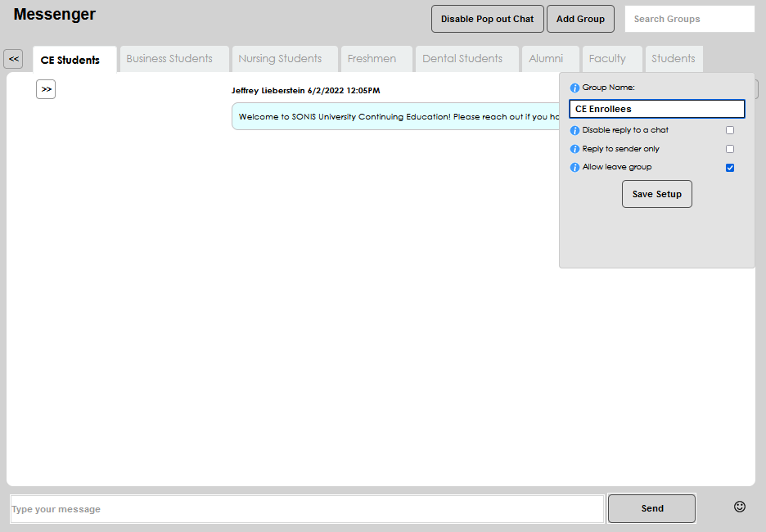766x532 pixels.
Task: Collapse tabs with the << button
Action: coord(13,59)
